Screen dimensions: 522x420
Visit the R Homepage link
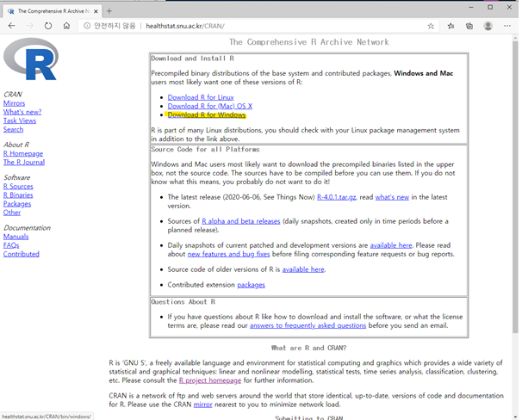coord(23,154)
